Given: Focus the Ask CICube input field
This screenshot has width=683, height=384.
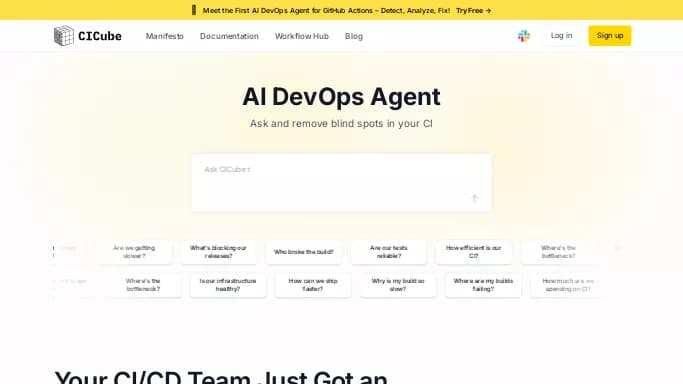Looking at the screenshot, I should pos(342,182).
